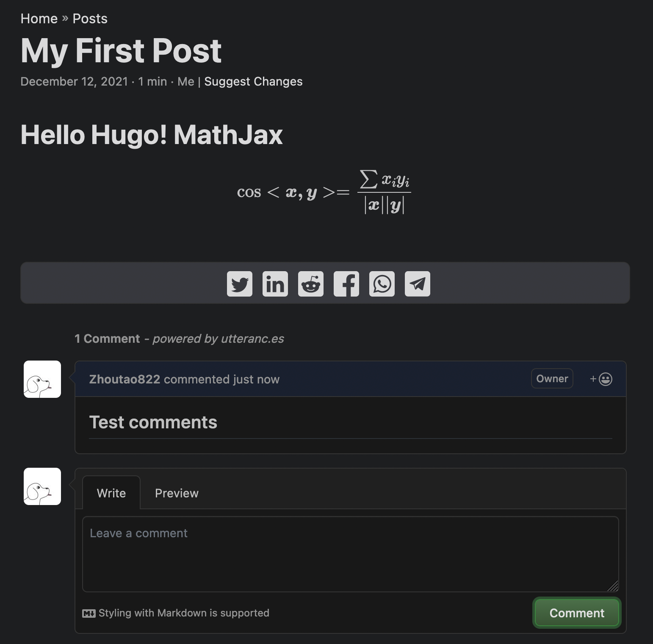Go to Home in the breadcrumb
This screenshot has width=653, height=644.
[x=39, y=19]
